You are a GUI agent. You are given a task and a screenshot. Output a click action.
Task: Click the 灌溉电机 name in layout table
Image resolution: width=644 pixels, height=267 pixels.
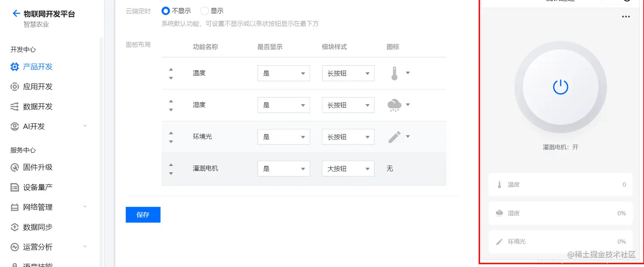pyautogui.click(x=205, y=169)
